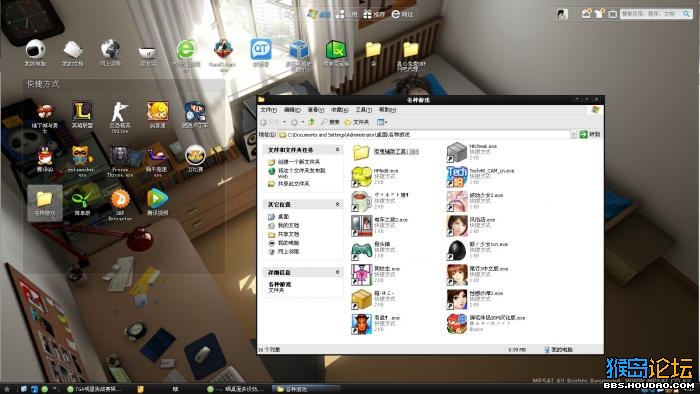Open the blue box desktop icon
The width and height of the screenshot is (700, 394).
pyautogui.click(x=299, y=49)
